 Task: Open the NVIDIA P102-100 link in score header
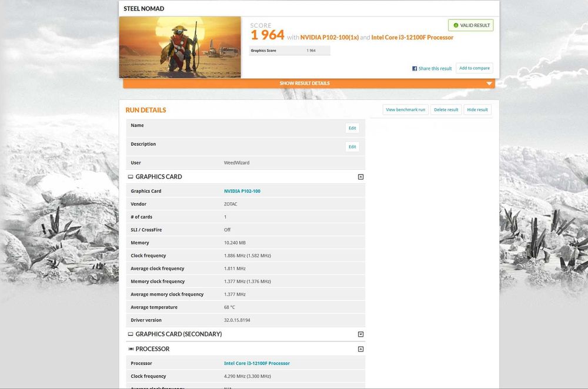tap(329, 38)
